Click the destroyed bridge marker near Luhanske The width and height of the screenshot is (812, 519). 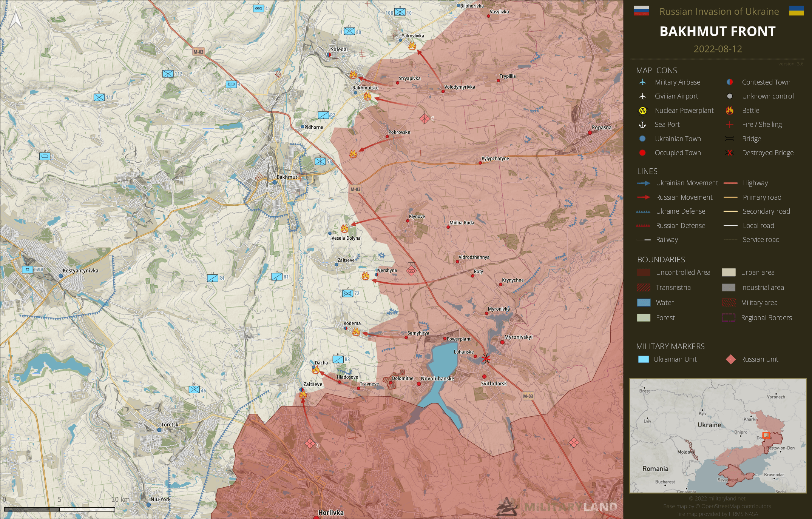pyautogui.click(x=486, y=359)
